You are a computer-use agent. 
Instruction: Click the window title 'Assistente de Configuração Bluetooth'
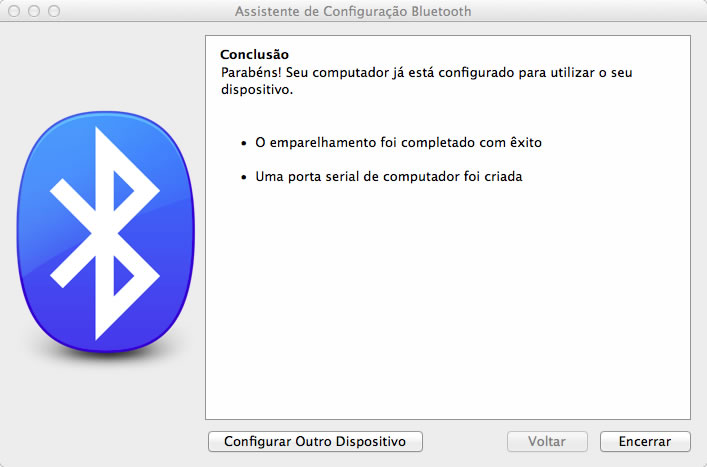(x=353, y=11)
